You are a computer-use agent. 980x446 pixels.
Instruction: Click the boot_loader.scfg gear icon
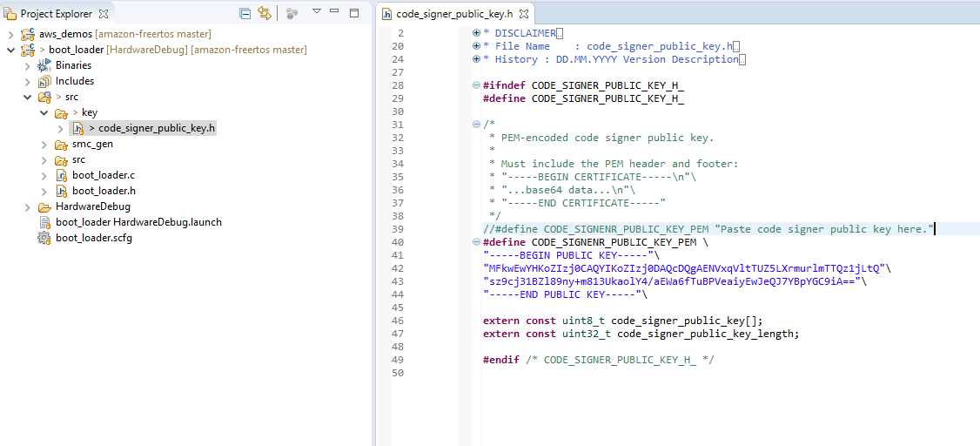44,238
